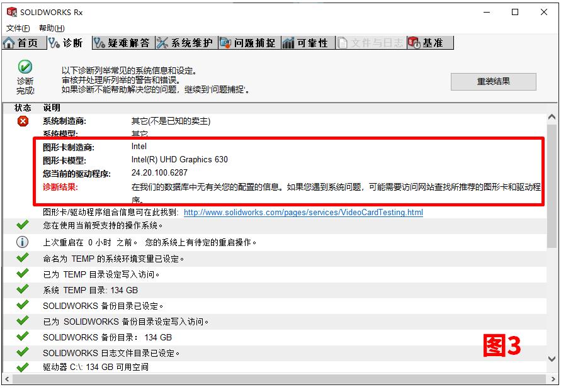561x392 pixels.
Task: Select the 系统 TEMP 目录: 134 GB row
Action: (275, 290)
